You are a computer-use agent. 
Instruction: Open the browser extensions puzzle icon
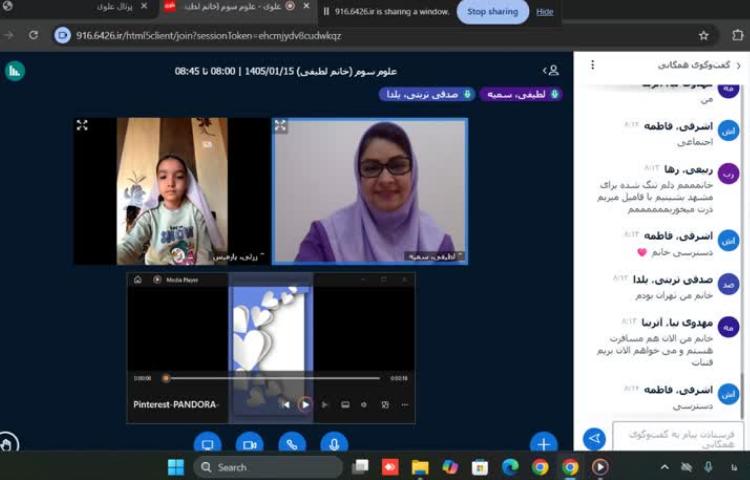(x=738, y=35)
